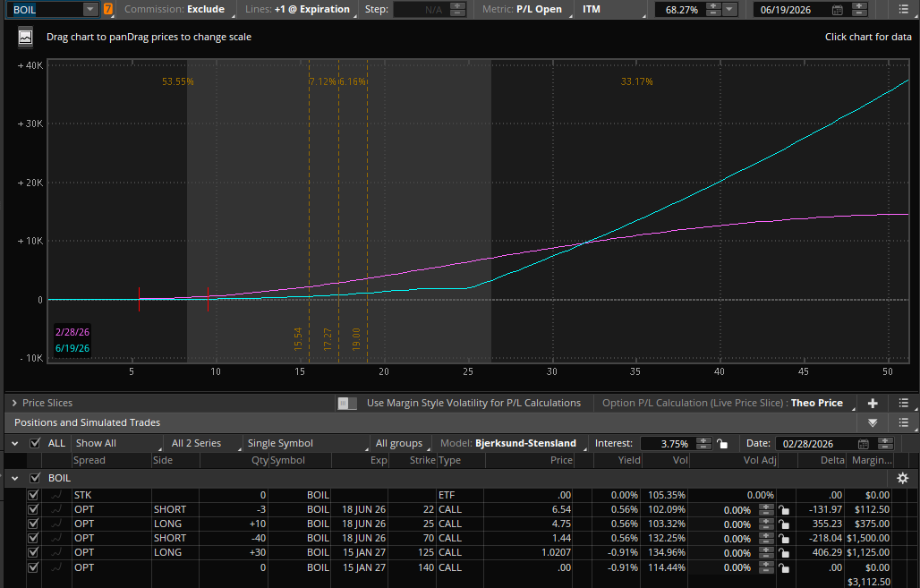The width and height of the screenshot is (920, 588).
Task: Click the chart line icon on 125 CALL row
Action: tap(56, 552)
